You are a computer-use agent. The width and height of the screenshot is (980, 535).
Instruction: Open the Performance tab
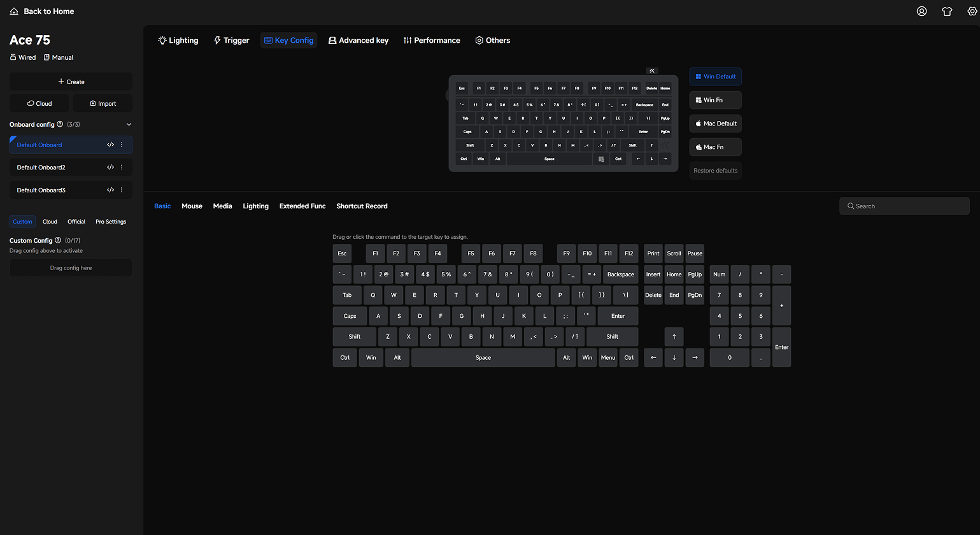click(x=432, y=40)
